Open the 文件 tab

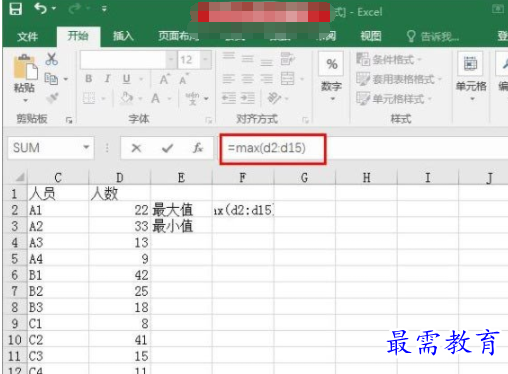tap(27, 36)
